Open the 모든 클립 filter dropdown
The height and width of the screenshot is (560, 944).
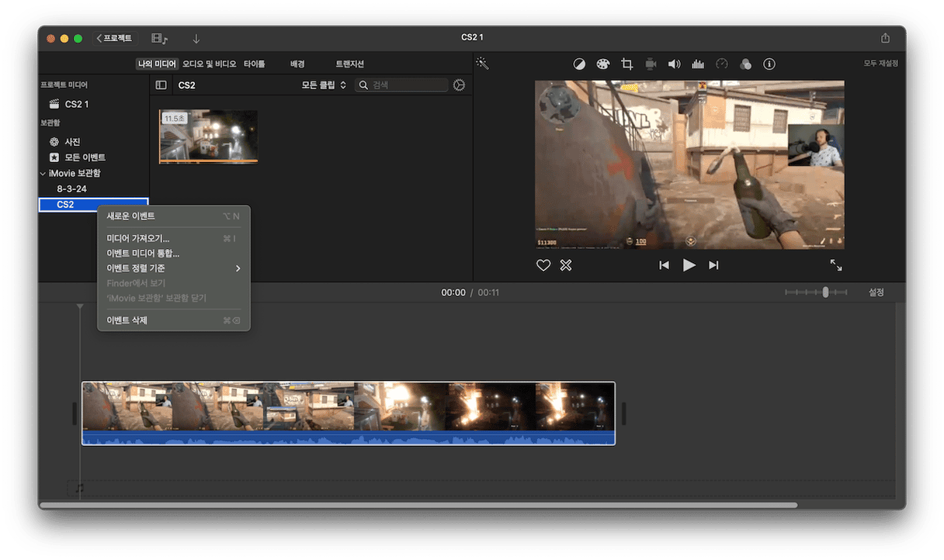(324, 85)
